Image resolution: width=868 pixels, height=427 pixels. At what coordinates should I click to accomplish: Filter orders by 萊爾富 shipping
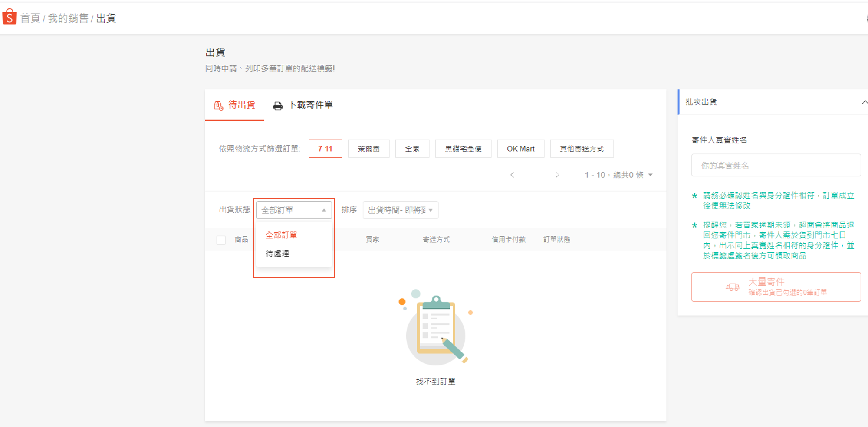coord(368,149)
